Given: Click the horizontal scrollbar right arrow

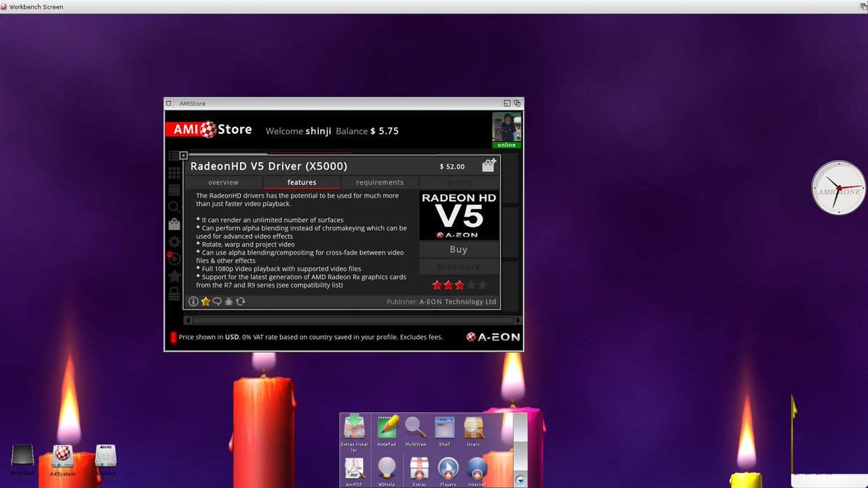Looking at the screenshot, I should [517, 320].
